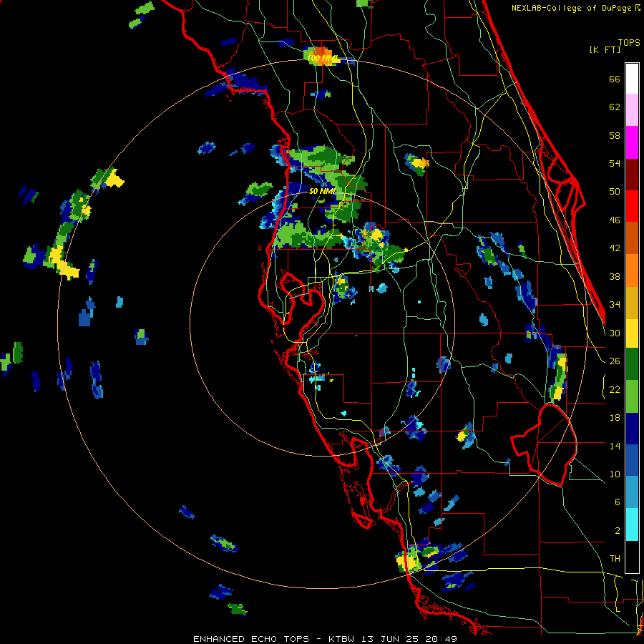Click the 46 legend value
The image size is (644, 644).
click(x=615, y=220)
